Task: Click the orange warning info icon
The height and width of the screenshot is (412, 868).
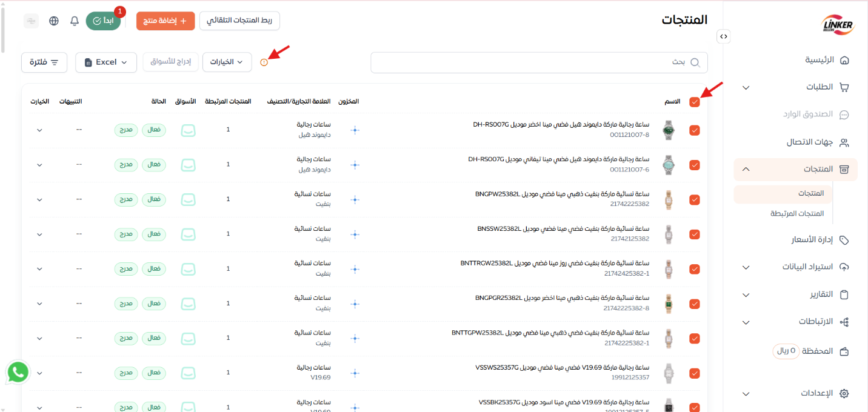Action: pos(264,62)
